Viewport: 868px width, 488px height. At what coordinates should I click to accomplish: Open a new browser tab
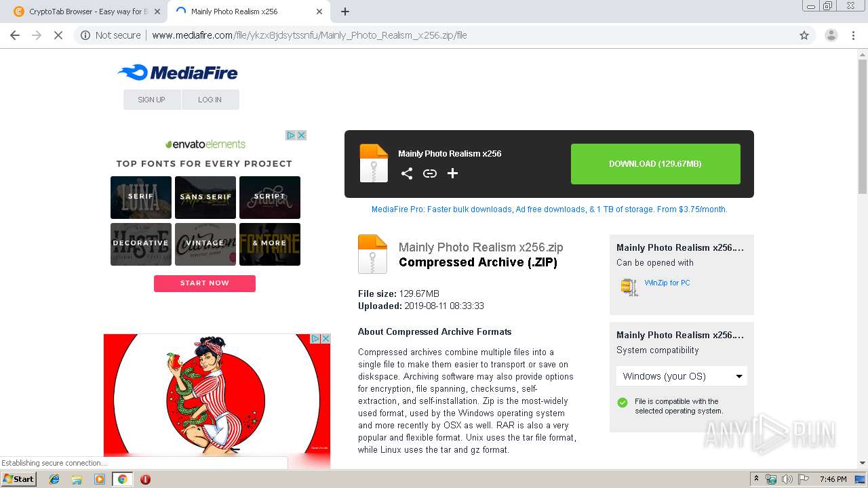[345, 12]
